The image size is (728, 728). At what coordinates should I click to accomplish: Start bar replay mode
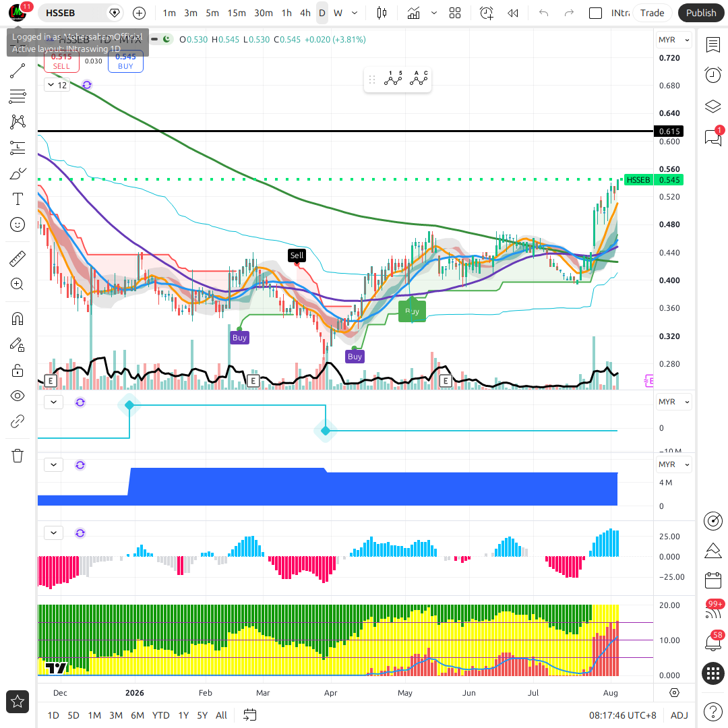pyautogui.click(x=512, y=13)
